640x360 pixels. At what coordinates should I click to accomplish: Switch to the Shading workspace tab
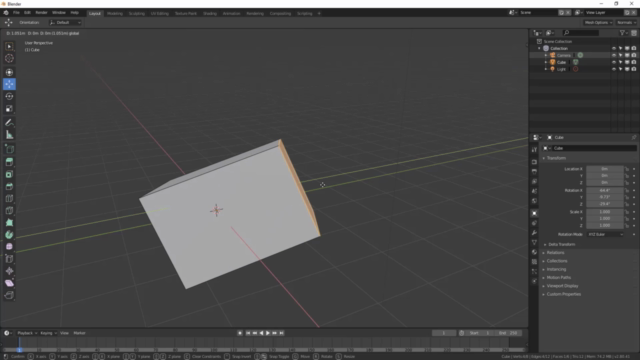coord(210,13)
